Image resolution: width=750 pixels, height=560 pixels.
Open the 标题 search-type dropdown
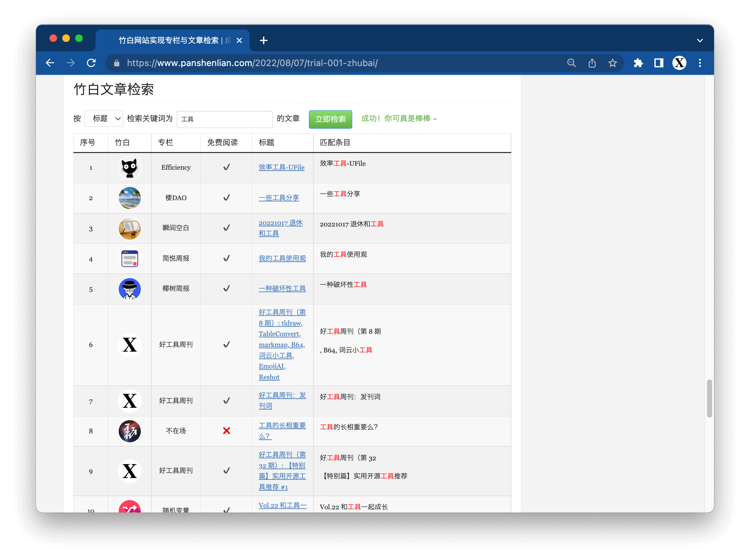(104, 119)
